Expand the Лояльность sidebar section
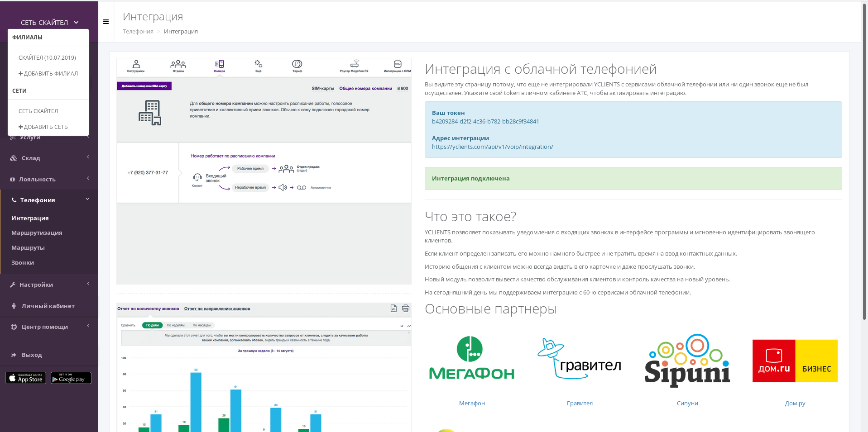The image size is (868, 432). point(49,179)
